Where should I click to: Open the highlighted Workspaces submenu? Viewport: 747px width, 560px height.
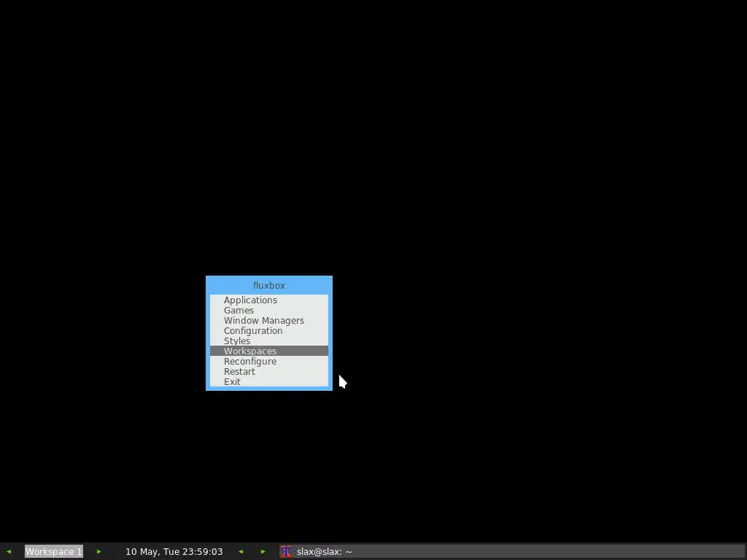pyautogui.click(x=268, y=351)
